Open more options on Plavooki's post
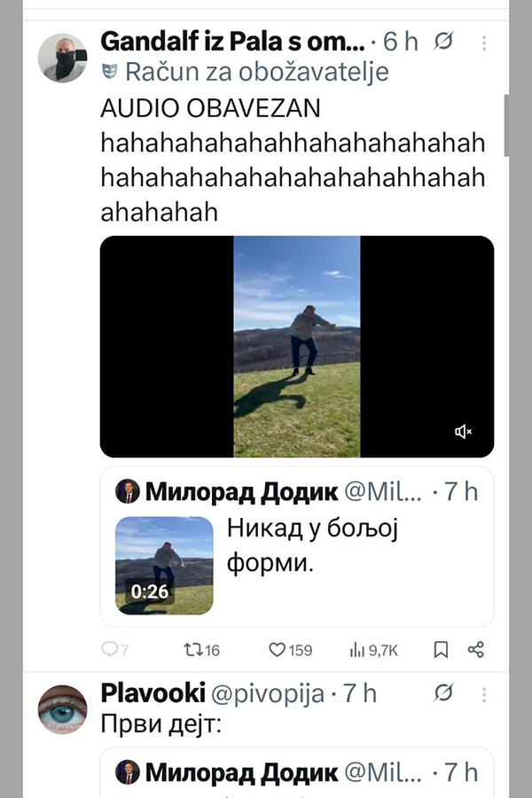 pyautogui.click(x=483, y=692)
